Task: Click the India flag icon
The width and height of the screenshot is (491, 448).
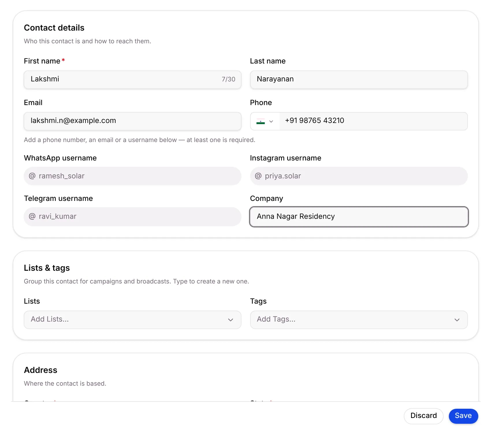Action: click(x=261, y=122)
